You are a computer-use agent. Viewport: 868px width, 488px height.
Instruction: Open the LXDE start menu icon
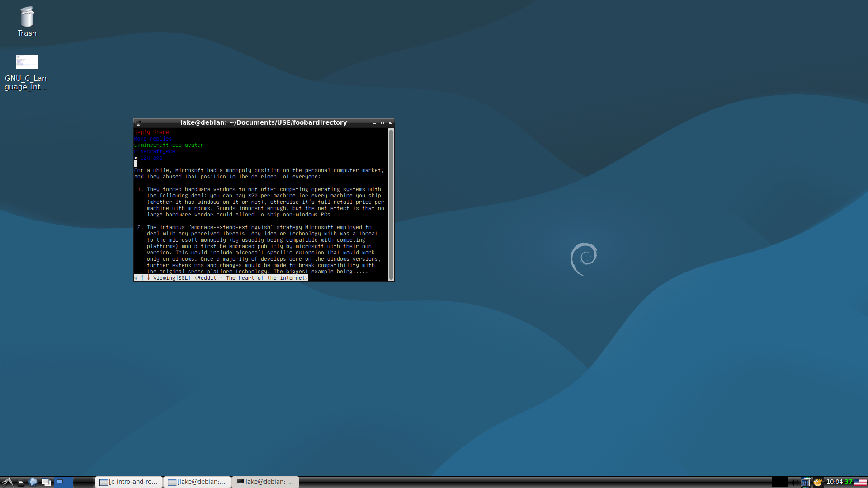tap(7, 482)
